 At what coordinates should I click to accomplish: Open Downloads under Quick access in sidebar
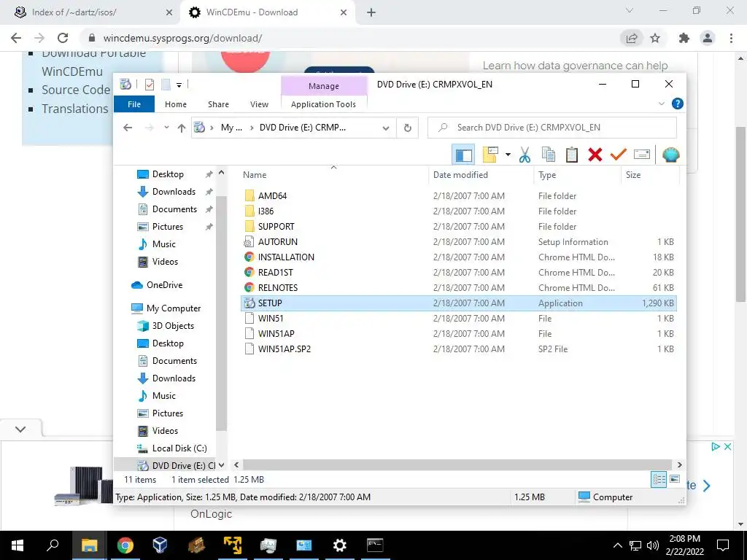click(174, 192)
